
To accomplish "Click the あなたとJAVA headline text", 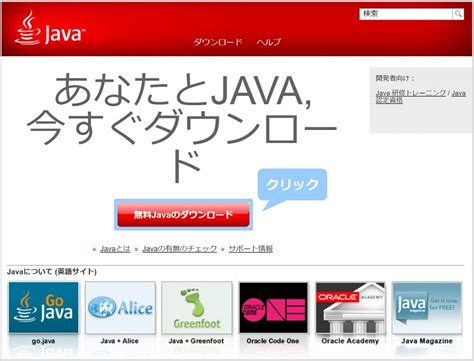I will (183, 90).
